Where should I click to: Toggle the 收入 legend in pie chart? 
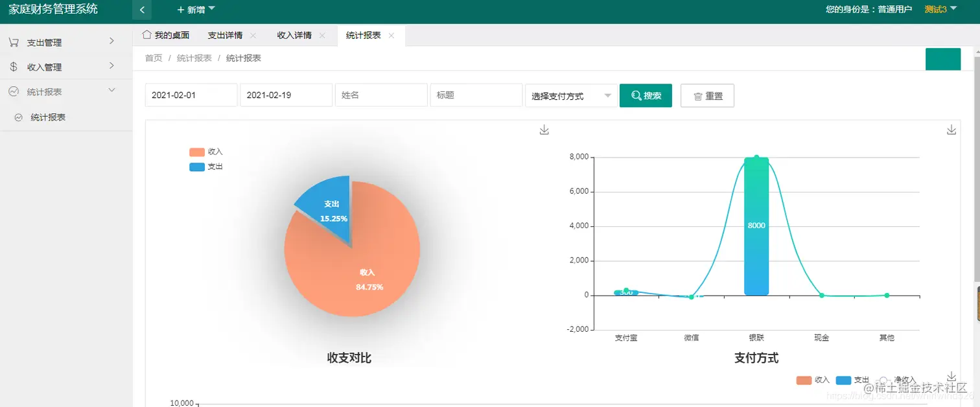tap(205, 152)
